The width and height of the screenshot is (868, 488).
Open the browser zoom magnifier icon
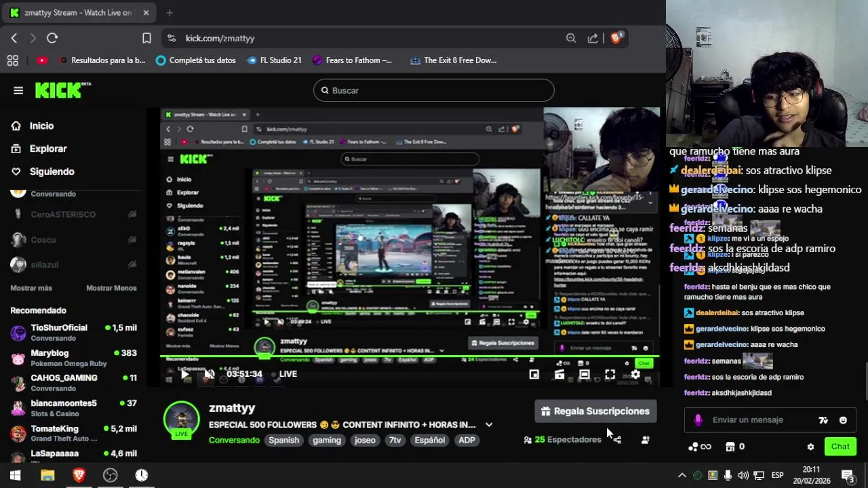point(571,38)
